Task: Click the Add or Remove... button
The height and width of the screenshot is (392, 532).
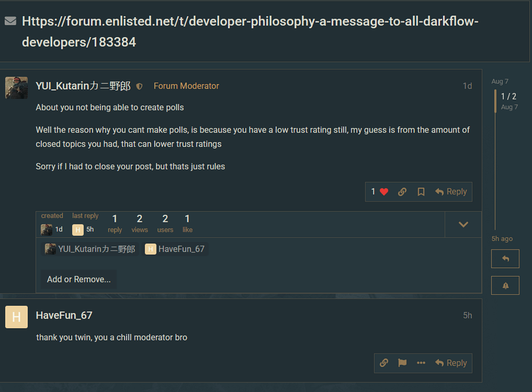Action: click(x=79, y=279)
